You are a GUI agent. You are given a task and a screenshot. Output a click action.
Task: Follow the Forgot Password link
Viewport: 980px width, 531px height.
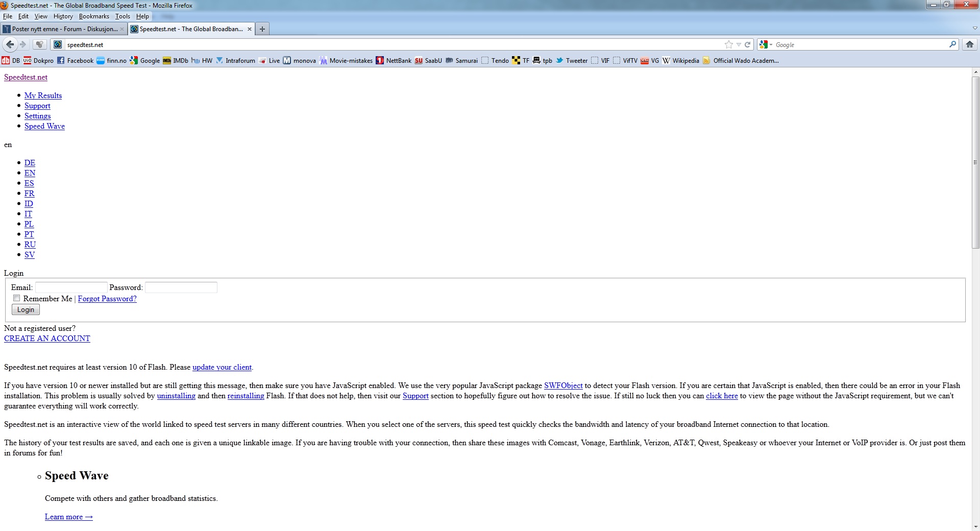pos(107,299)
